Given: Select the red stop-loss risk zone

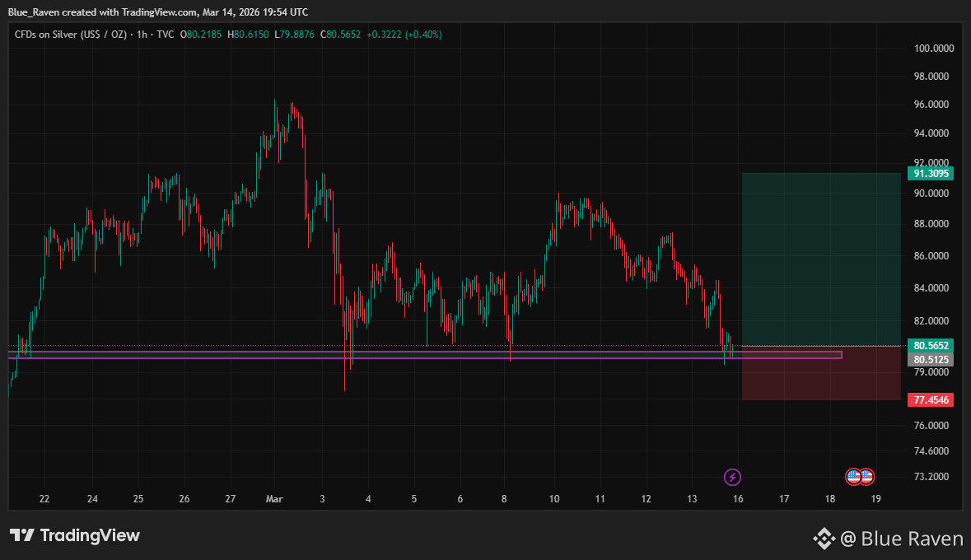Looking at the screenshot, I should coord(821,373).
